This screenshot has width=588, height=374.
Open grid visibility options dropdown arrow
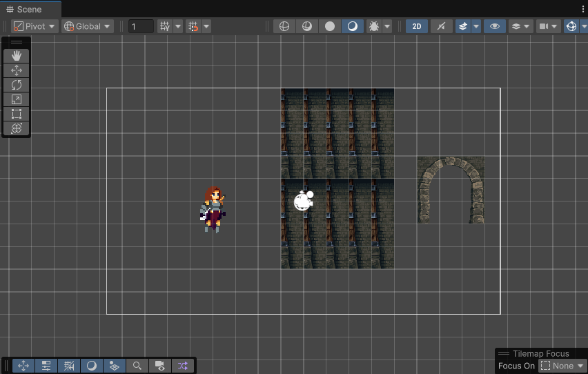pyautogui.click(x=178, y=26)
